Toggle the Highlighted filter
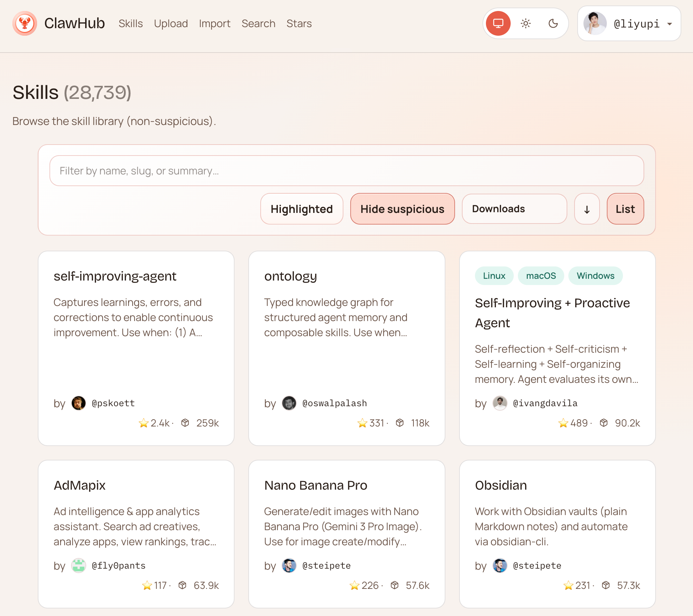 click(302, 209)
